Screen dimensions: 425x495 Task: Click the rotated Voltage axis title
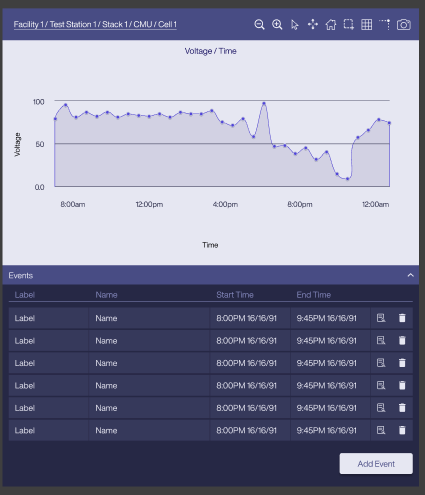pyautogui.click(x=17, y=144)
